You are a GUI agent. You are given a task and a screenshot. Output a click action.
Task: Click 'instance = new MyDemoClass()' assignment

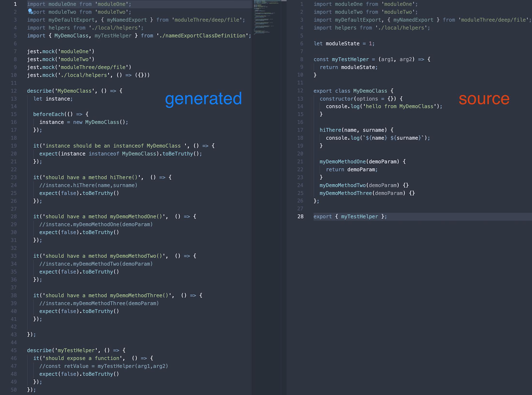click(x=83, y=122)
